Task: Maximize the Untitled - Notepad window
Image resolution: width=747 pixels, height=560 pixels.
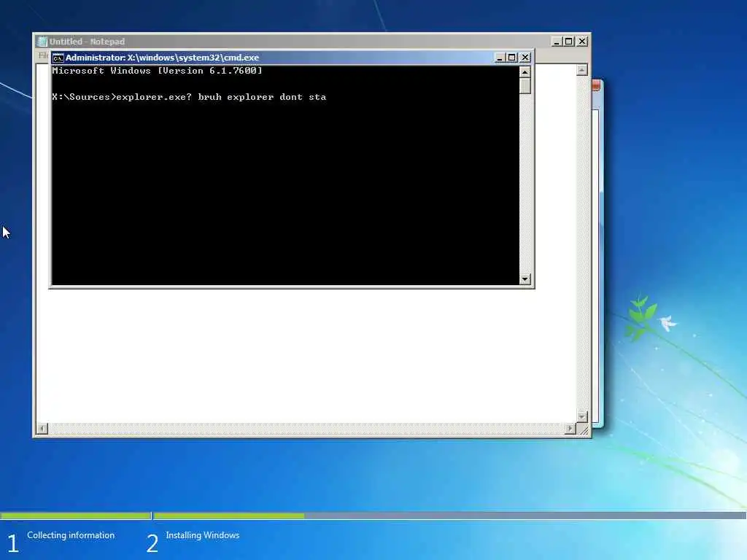Action: [x=569, y=42]
